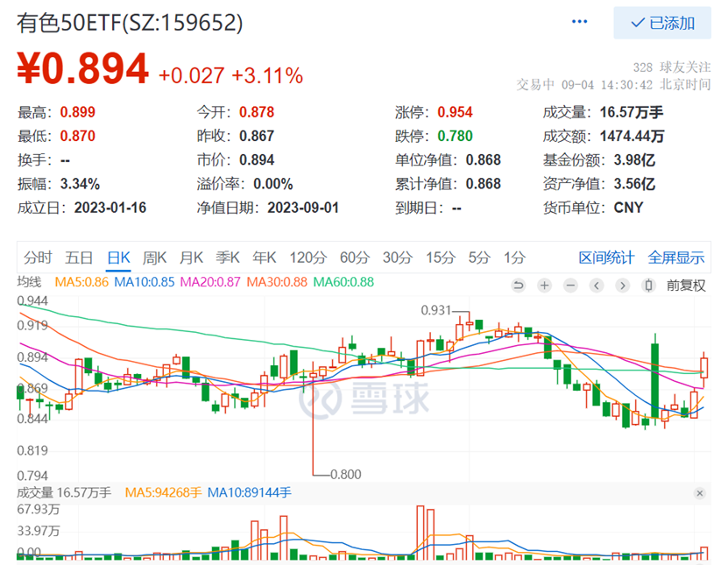The height and width of the screenshot is (565, 728).
Task: Click the 基金份额 value 3.98亿
Action: (x=634, y=160)
